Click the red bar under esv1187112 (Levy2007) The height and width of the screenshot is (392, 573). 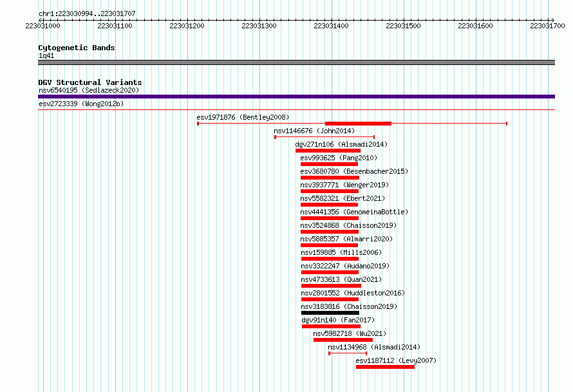coord(385,367)
